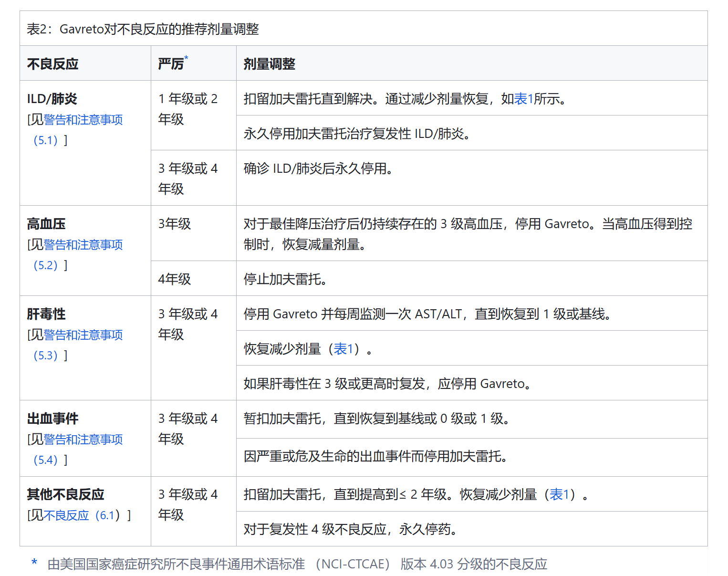Open the 警告和注意事项 link under 高血压
The image size is (728, 576).
pyautogui.click(x=83, y=245)
